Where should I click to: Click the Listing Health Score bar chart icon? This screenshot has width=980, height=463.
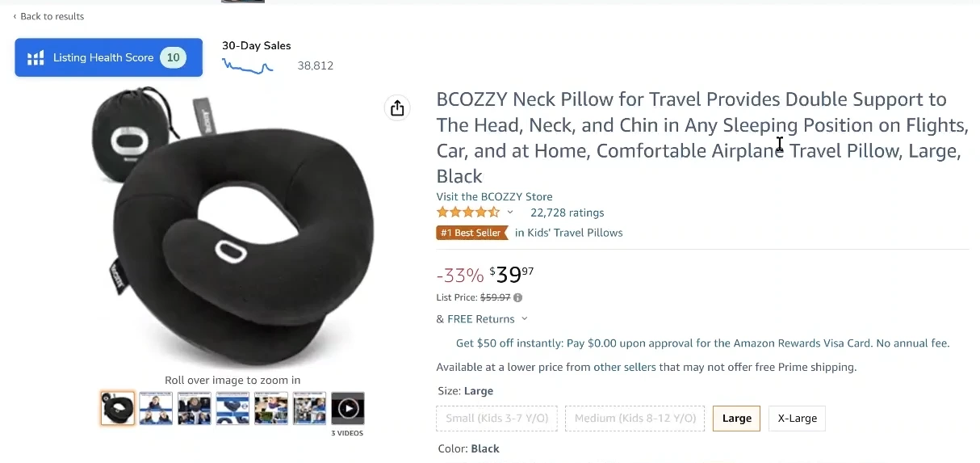pyautogui.click(x=36, y=58)
